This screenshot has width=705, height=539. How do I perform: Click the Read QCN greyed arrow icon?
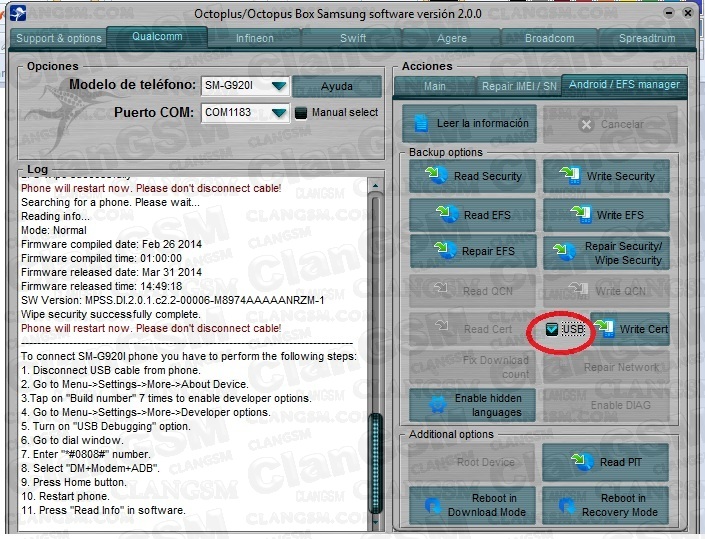click(441, 288)
